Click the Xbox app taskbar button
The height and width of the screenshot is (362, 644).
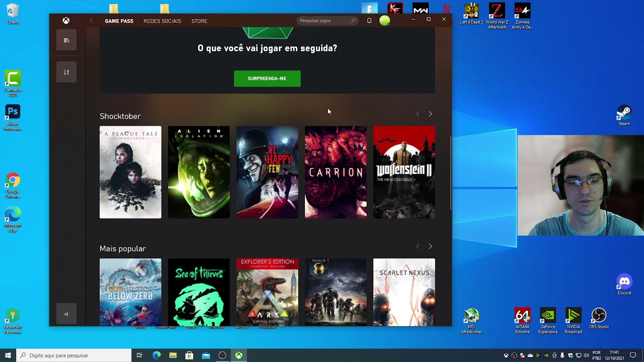tap(238, 355)
